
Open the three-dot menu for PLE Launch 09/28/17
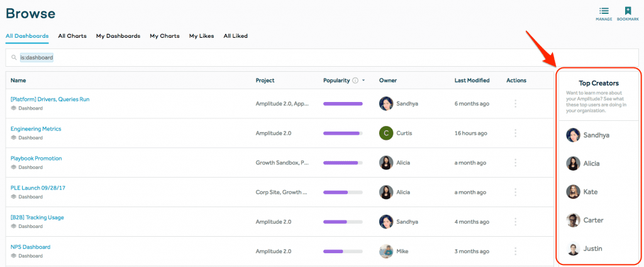[x=515, y=192]
